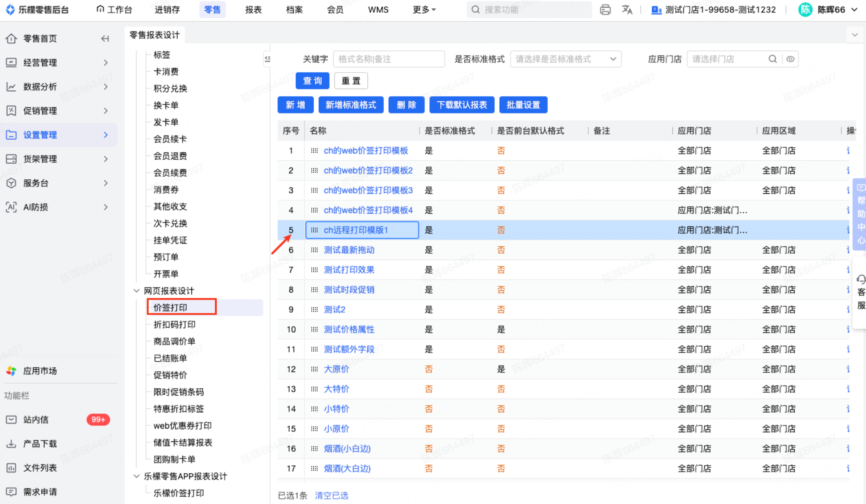Open the 测试最新拖动 template link

349,250
